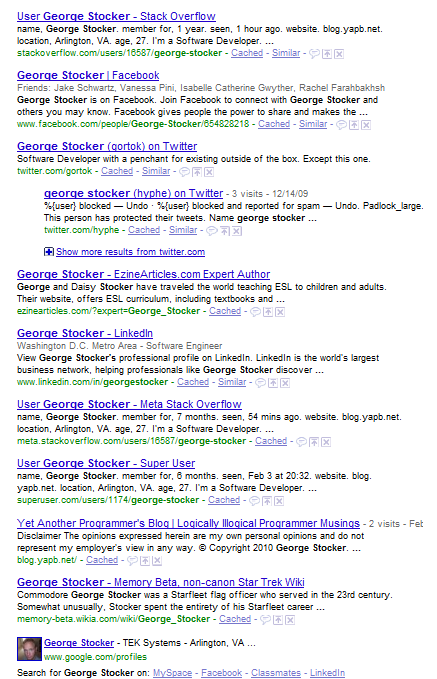Remove the twitter.com/gortok result
The image size is (437, 679).
click(x=210, y=172)
